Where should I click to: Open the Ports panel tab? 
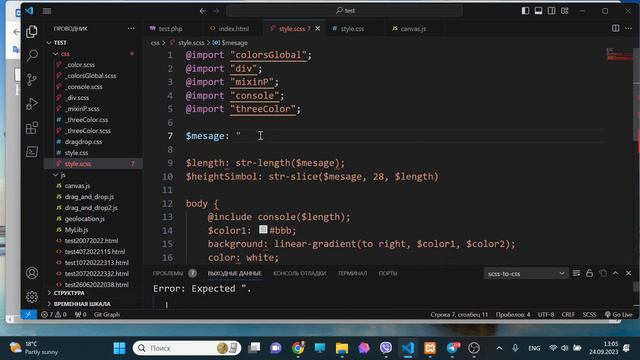388,273
